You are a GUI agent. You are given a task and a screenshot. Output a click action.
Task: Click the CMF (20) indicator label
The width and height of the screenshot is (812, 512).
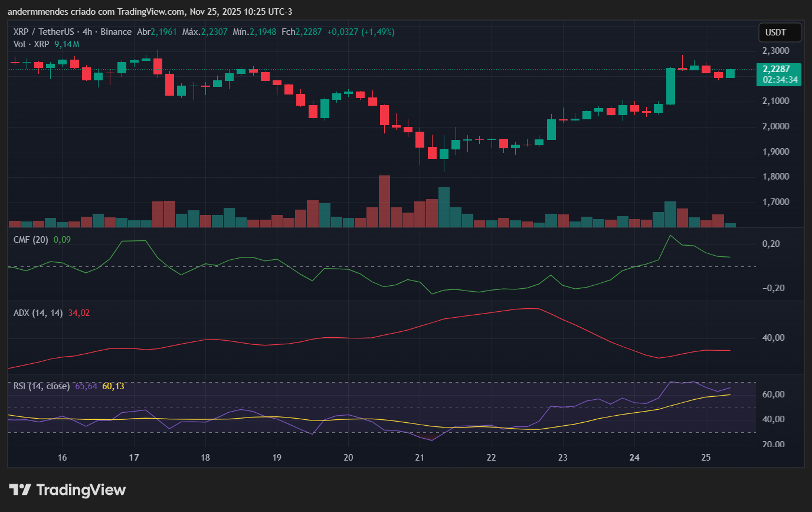coord(31,240)
